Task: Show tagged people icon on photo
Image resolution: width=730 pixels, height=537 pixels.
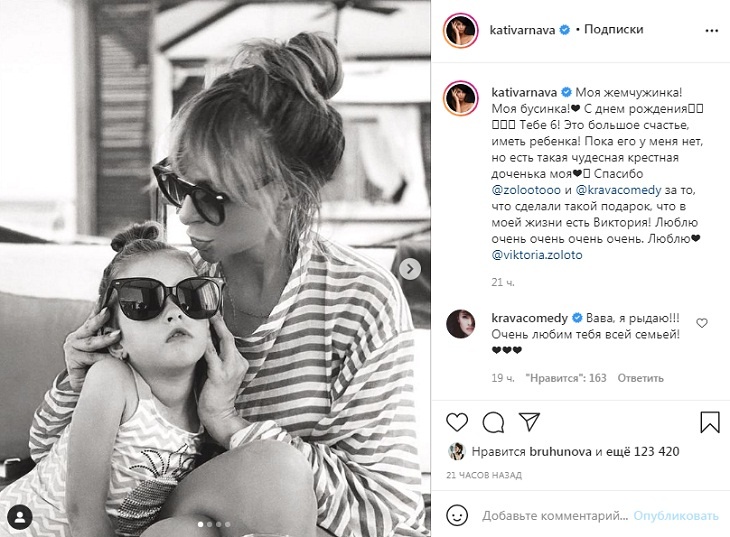Action: coord(20,517)
